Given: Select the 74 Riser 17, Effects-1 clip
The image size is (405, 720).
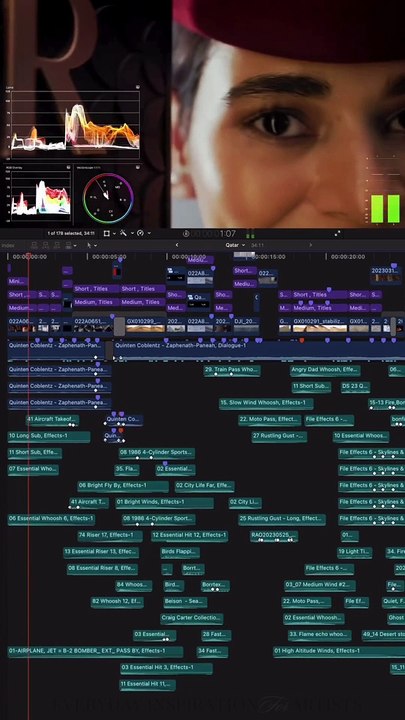Looking at the screenshot, I should tap(110, 536).
